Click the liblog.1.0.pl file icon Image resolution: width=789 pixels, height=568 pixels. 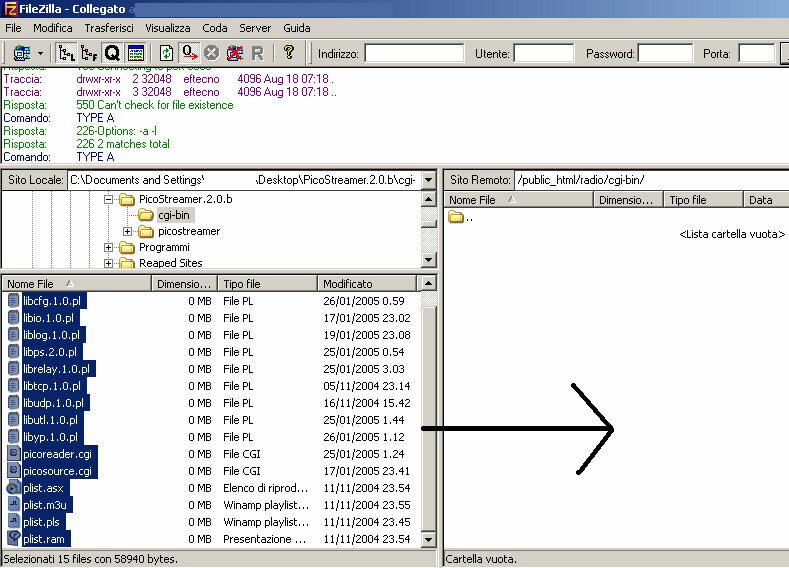(14, 335)
